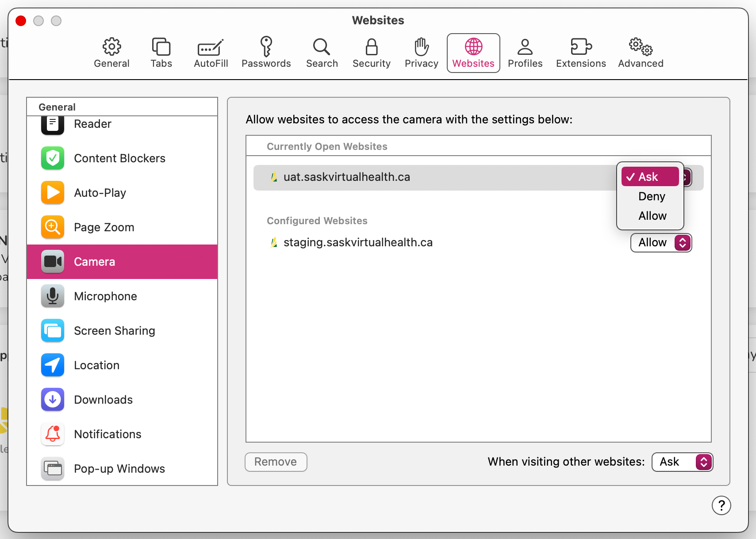The width and height of the screenshot is (756, 539).
Task: Choose Ask in the camera permission menu
Action: pyautogui.click(x=650, y=177)
